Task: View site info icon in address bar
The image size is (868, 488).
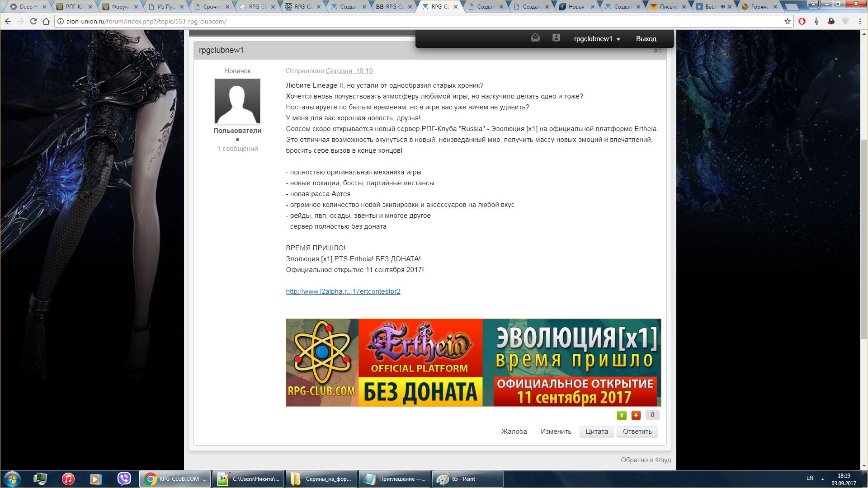Action: 60,21
